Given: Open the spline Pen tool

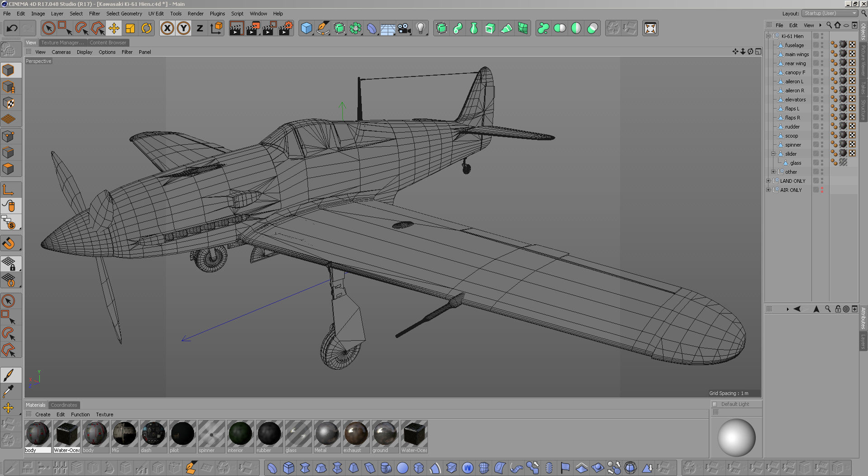Looking at the screenshot, I should (323, 29).
